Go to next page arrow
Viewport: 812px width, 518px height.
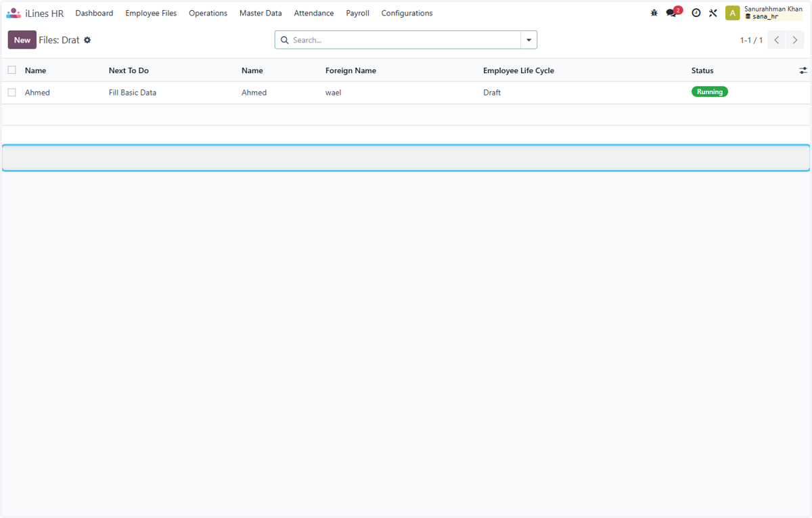click(795, 40)
